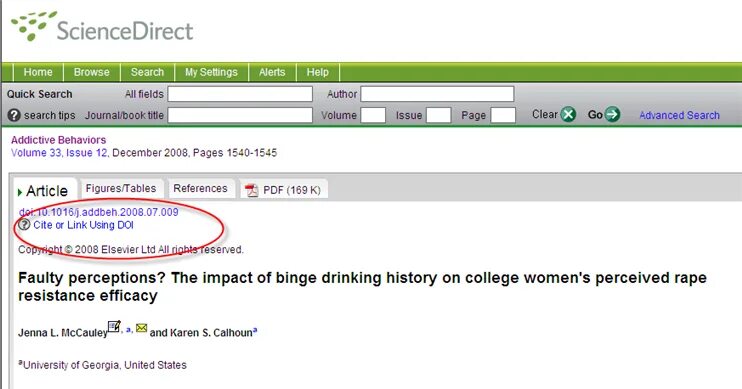The height and width of the screenshot is (389, 742).
Task: Open the Home menu
Action: [x=38, y=72]
